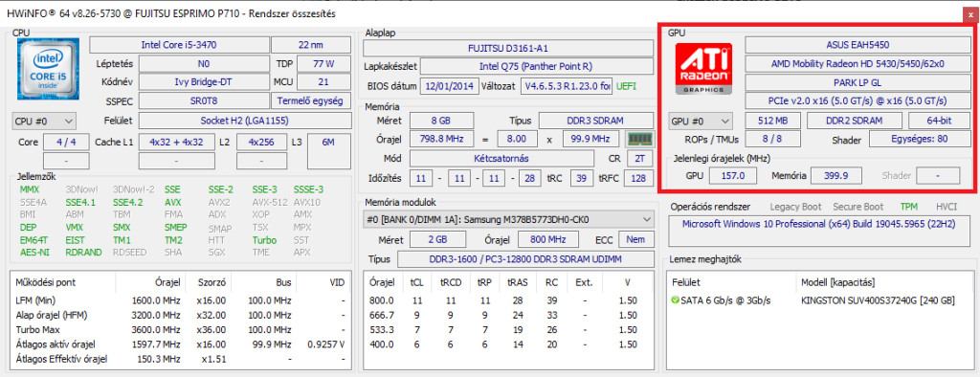Select the Turbo Max operating point row
This screenshot has height=377, width=980.
tap(180, 329)
